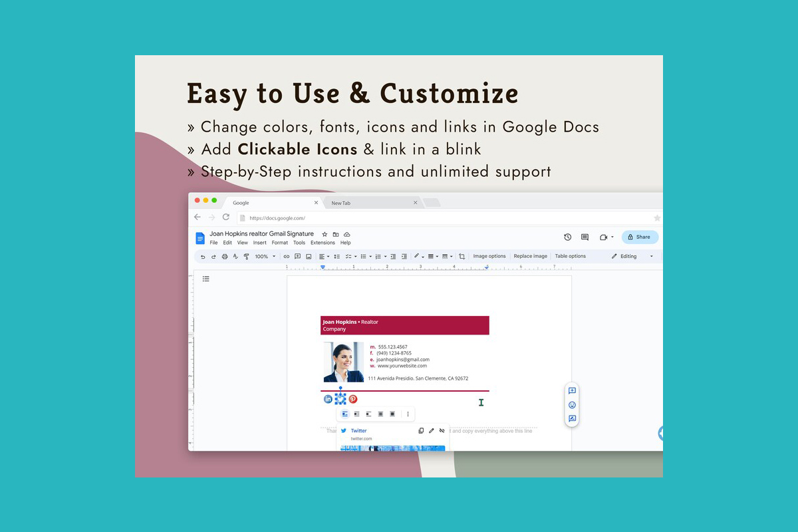Show the document outline icon
Image resolution: width=798 pixels, height=532 pixels.
206,279
